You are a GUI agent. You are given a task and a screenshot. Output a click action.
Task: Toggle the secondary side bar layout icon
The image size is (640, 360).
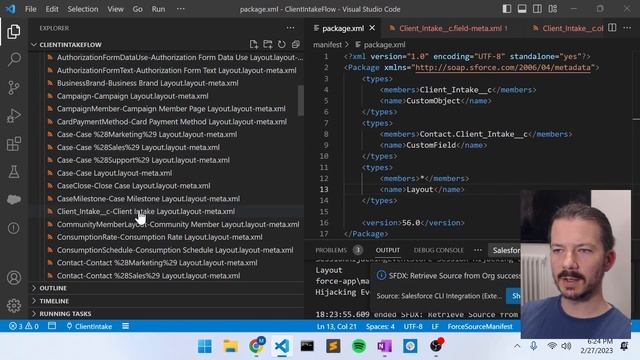tap(537, 9)
